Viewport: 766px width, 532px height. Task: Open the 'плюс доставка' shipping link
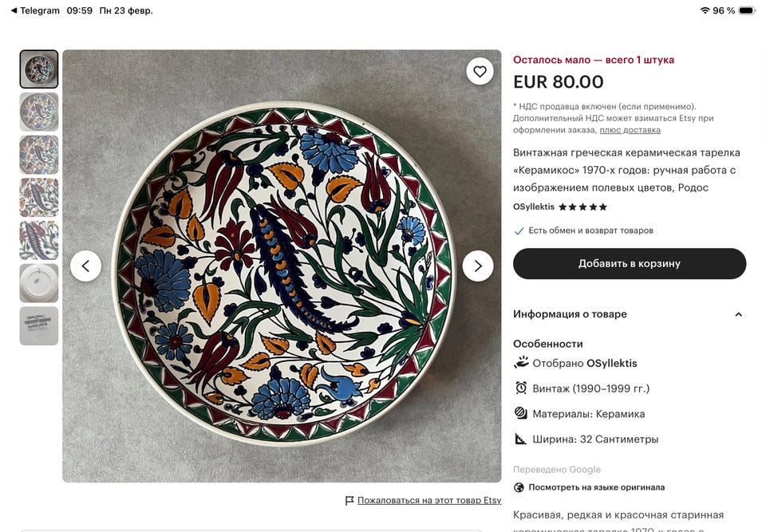pyautogui.click(x=630, y=129)
